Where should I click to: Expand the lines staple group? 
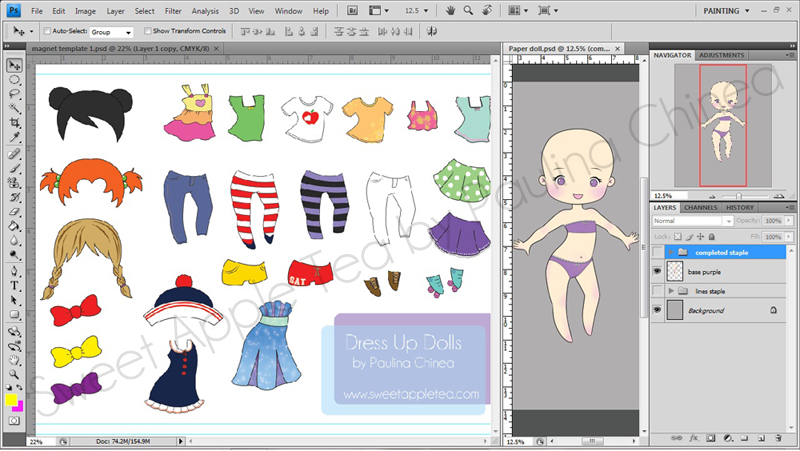tap(671, 291)
